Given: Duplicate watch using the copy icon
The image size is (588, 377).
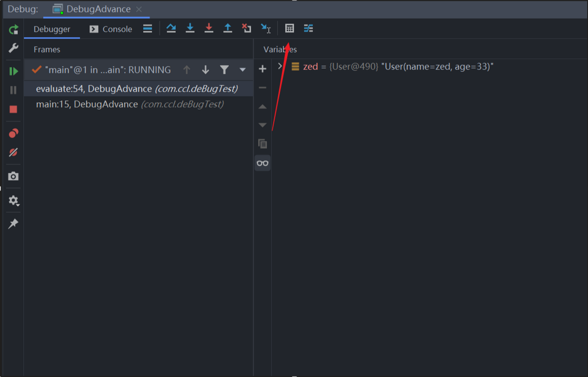Looking at the screenshot, I should pyautogui.click(x=263, y=144).
